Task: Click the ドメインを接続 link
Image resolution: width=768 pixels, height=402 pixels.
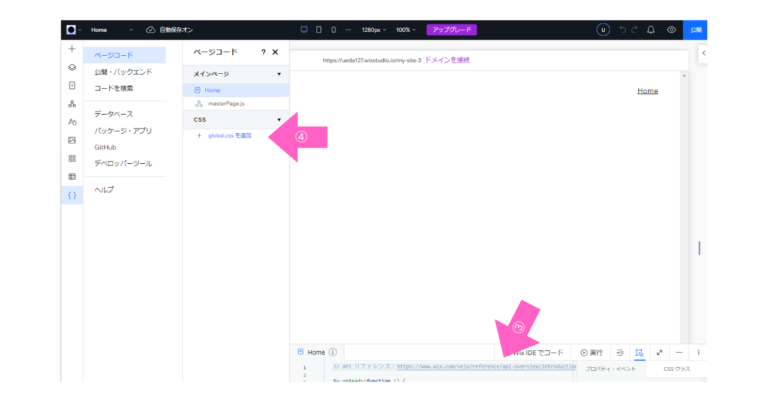Action: (447, 60)
